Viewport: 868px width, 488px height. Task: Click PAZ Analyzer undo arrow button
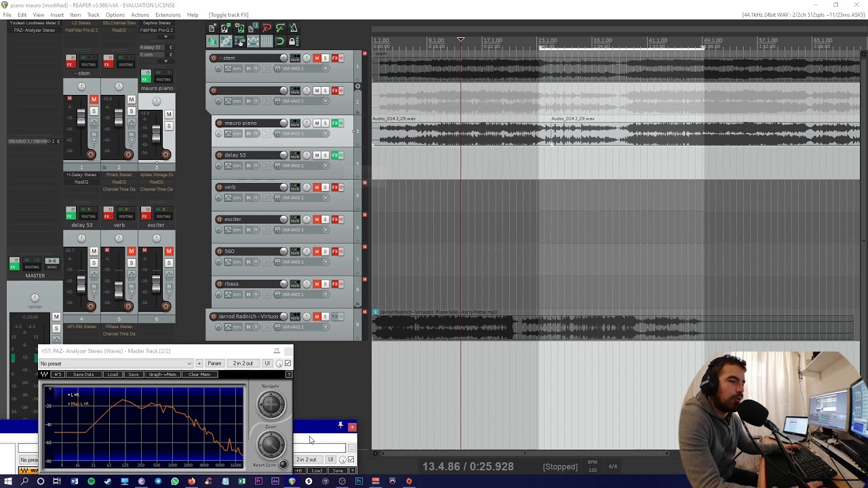(58, 374)
